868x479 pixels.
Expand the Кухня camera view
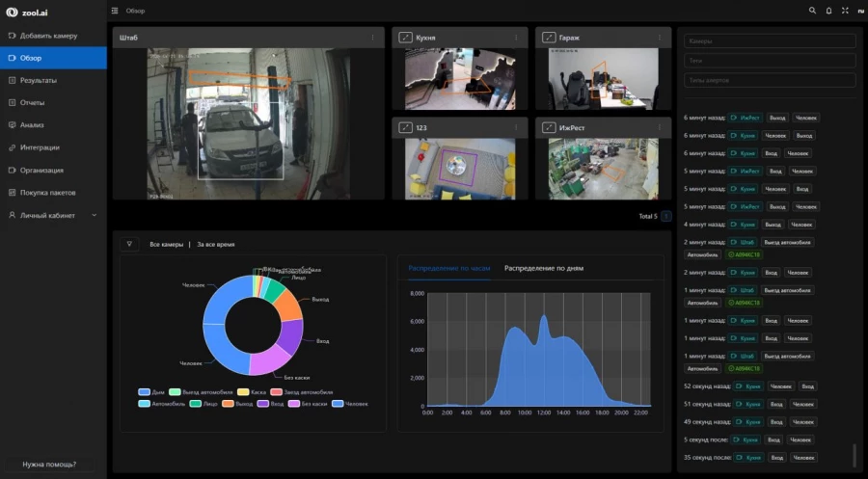click(x=406, y=38)
